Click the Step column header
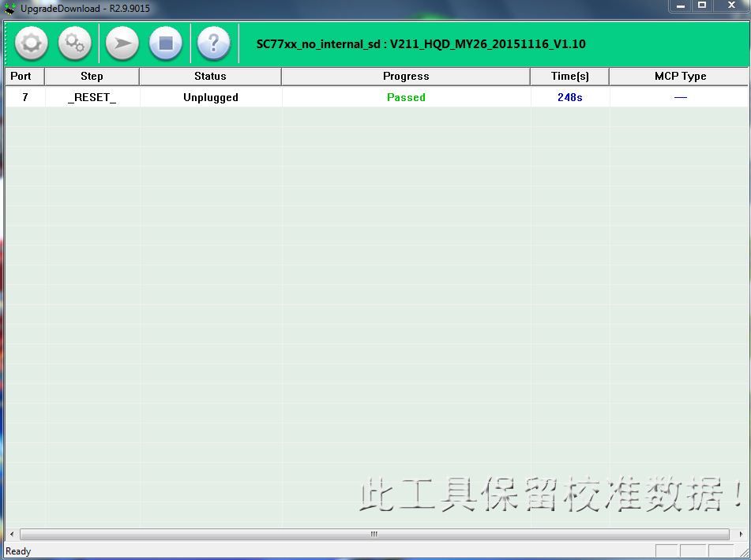The height and width of the screenshot is (560, 751). tap(92, 77)
